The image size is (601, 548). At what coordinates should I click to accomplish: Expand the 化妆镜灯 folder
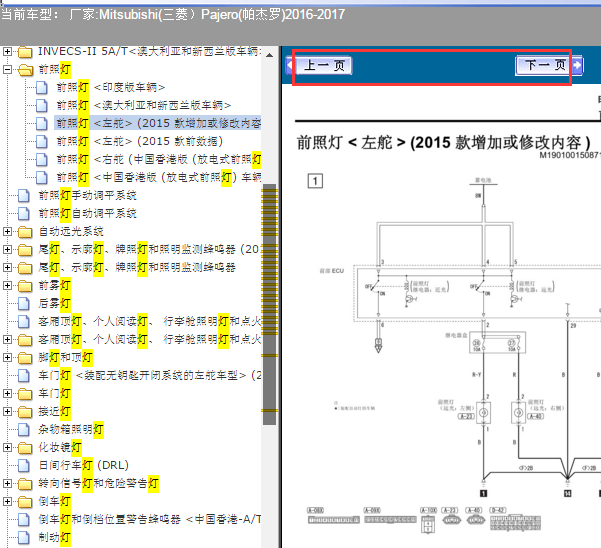coord(7,448)
